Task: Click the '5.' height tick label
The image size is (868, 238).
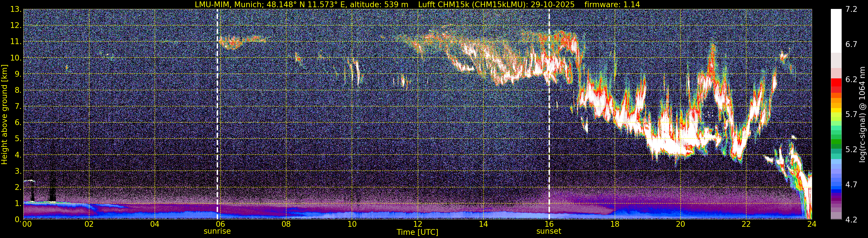Action: (18, 139)
